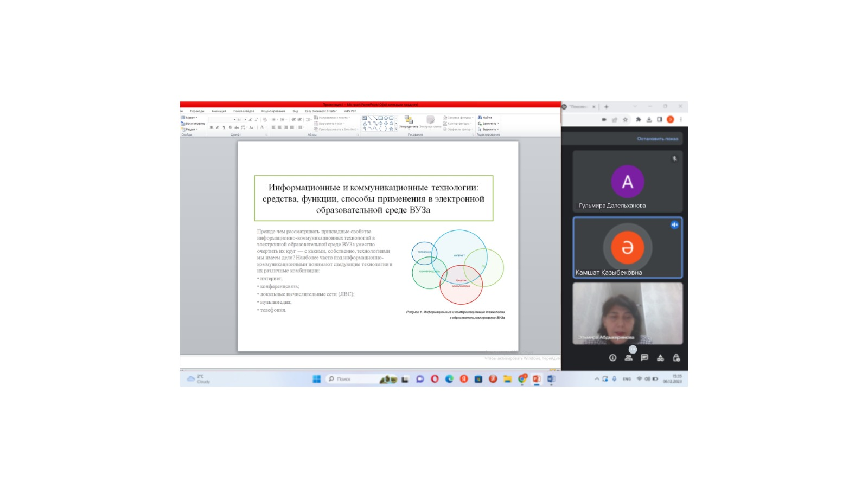Open Meet meeting details info icon
Screen dimensions: 868x488
pyautogui.click(x=612, y=358)
